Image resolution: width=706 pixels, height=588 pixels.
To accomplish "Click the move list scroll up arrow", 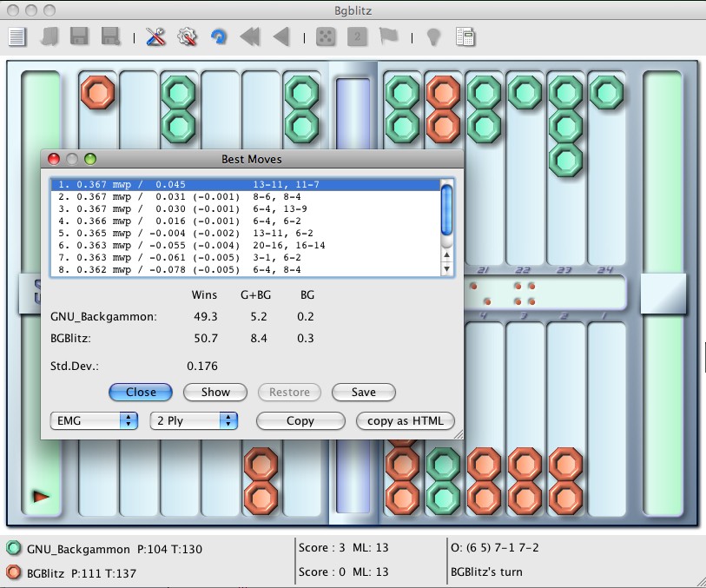I will pos(446,254).
